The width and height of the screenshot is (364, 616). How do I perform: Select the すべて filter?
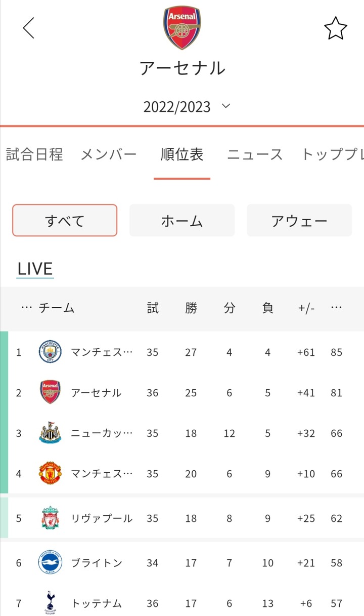(65, 221)
